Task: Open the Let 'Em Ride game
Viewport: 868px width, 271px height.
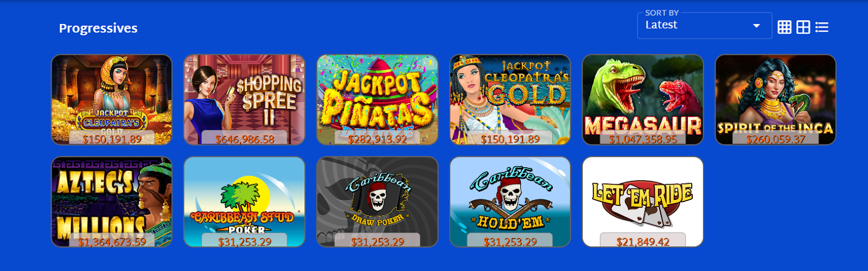Action: (643, 202)
